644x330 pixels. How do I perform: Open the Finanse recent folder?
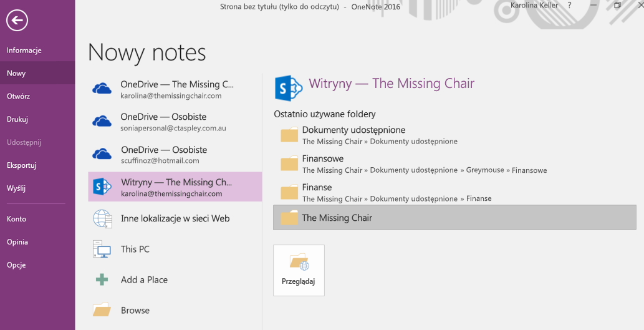tap(454, 193)
